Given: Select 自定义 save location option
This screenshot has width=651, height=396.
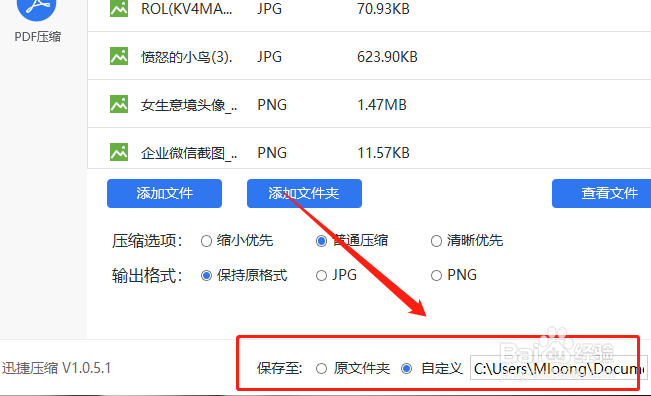Looking at the screenshot, I should point(432,368).
